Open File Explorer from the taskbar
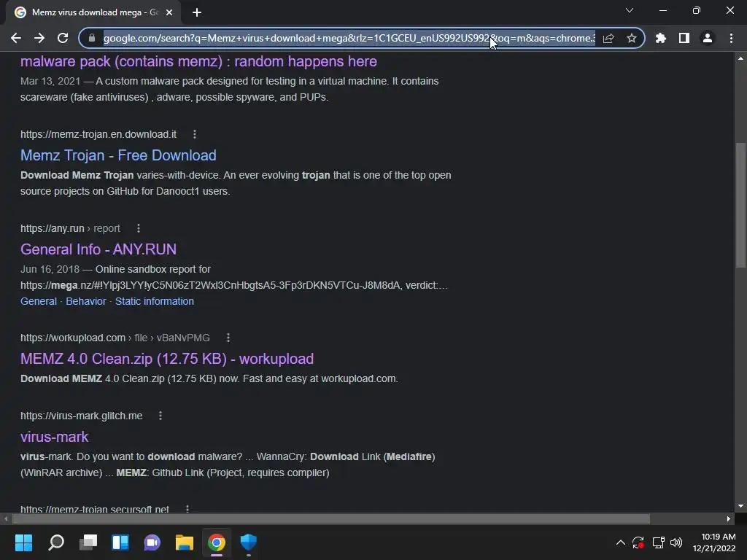The height and width of the screenshot is (560, 747). 185,542
